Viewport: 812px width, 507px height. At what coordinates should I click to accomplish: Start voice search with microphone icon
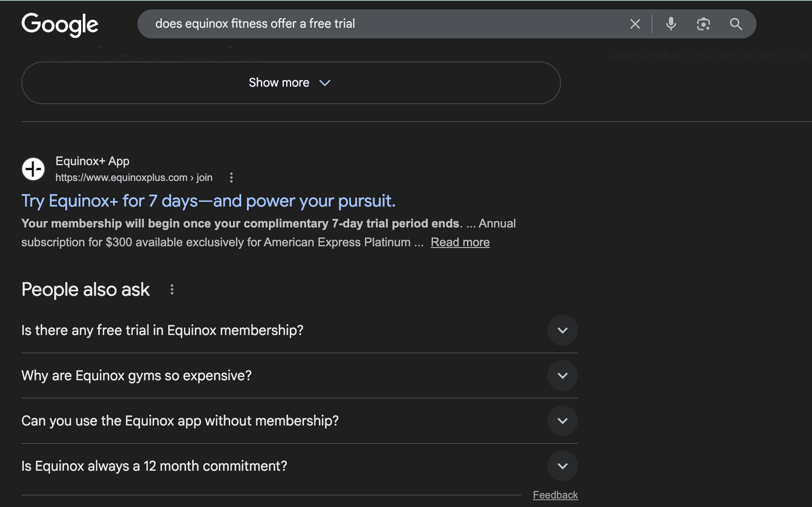pos(671,24)
